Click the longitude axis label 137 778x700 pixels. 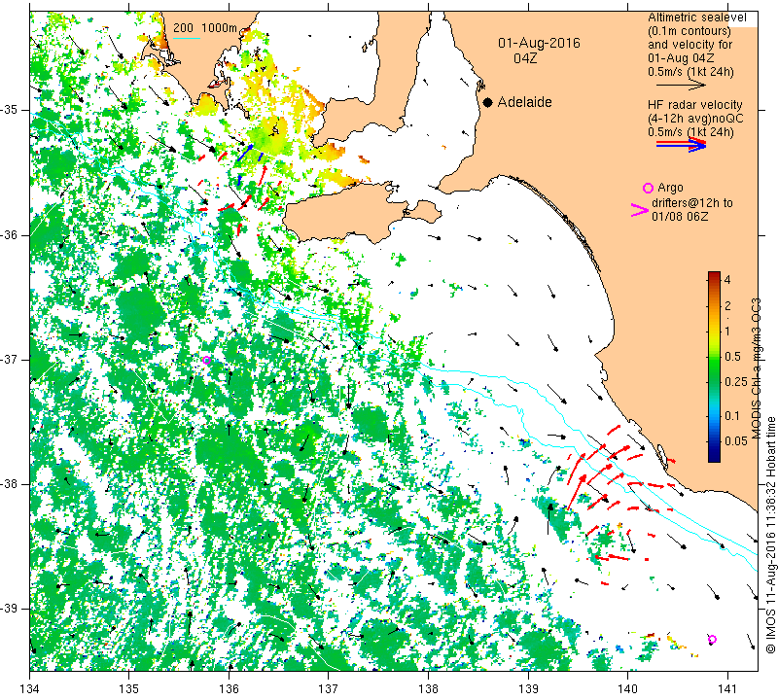tap(328, 688)
